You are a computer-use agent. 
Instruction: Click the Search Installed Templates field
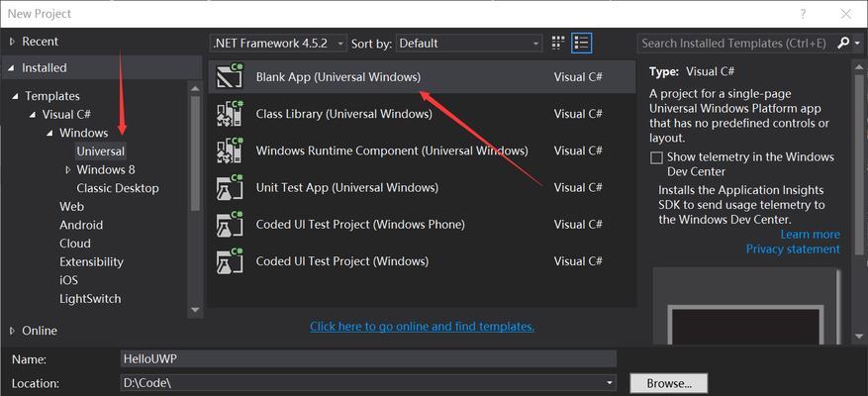pos(735,44)
